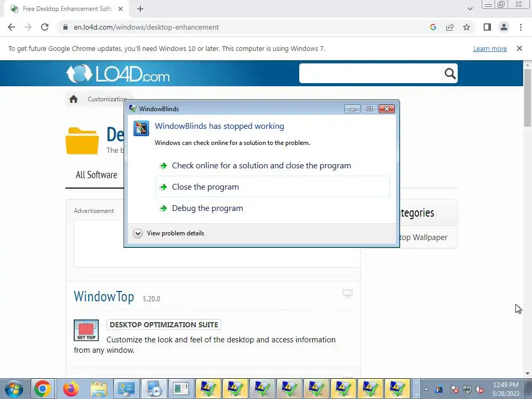The height and width of the screenshot is (399, 532).
Task: Open the Chrome three-dot menu
Action: coord(521,27)
